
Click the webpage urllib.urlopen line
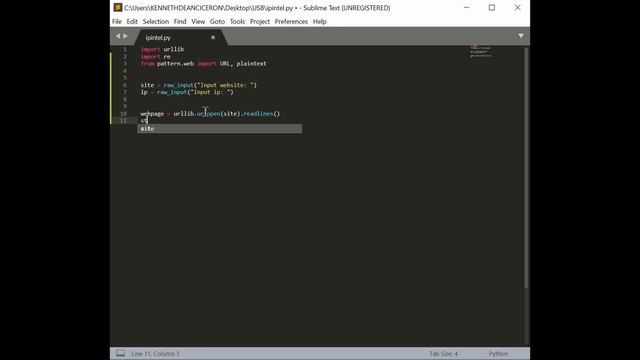[x=210, y=114]
